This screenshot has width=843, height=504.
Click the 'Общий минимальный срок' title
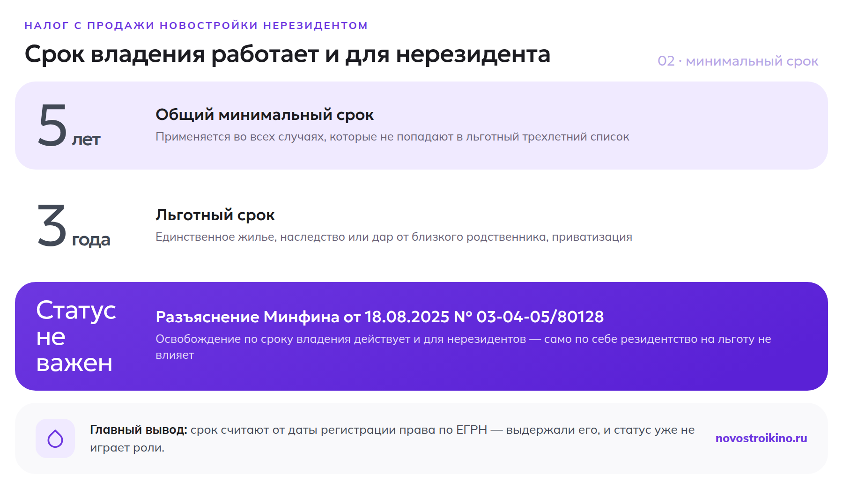pos(265,115)
